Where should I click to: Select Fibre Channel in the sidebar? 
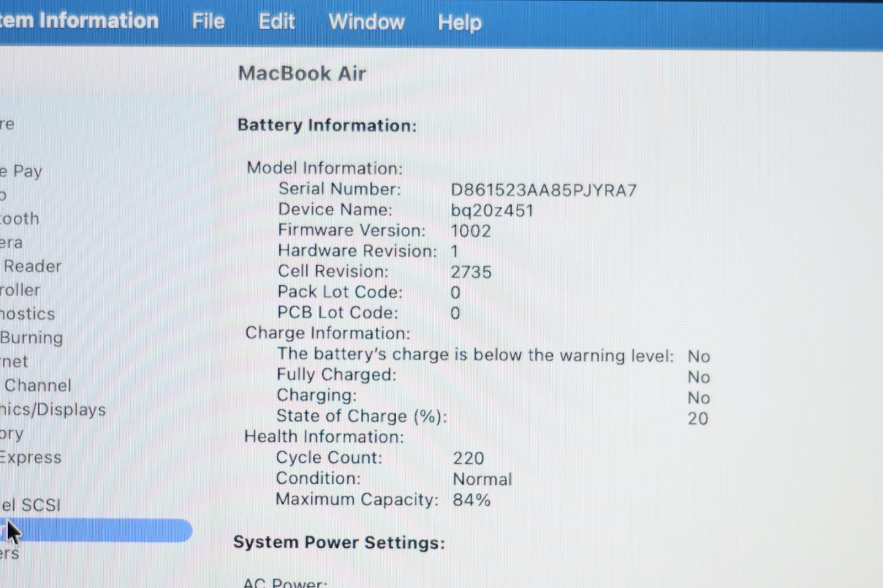pyautogui.click(x=37, y=386)
